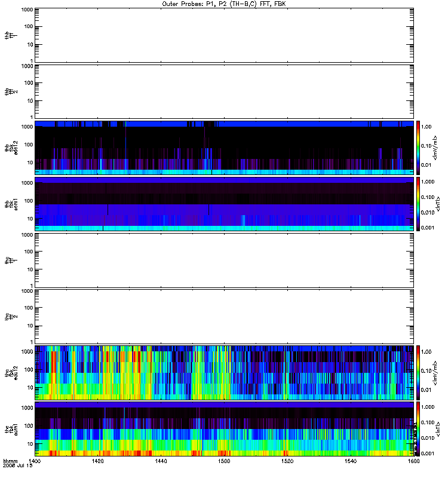The width and height of the screenshot is (448, 478).
Task: Click the empty thc fff 2 panel
Action: coord(224,317)
